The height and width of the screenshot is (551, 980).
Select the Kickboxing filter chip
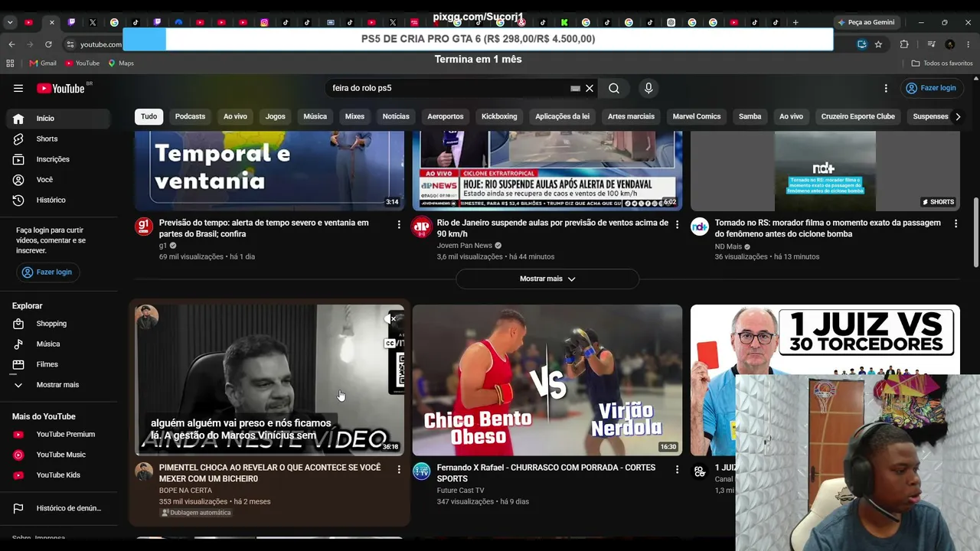[x=499, y=116]
